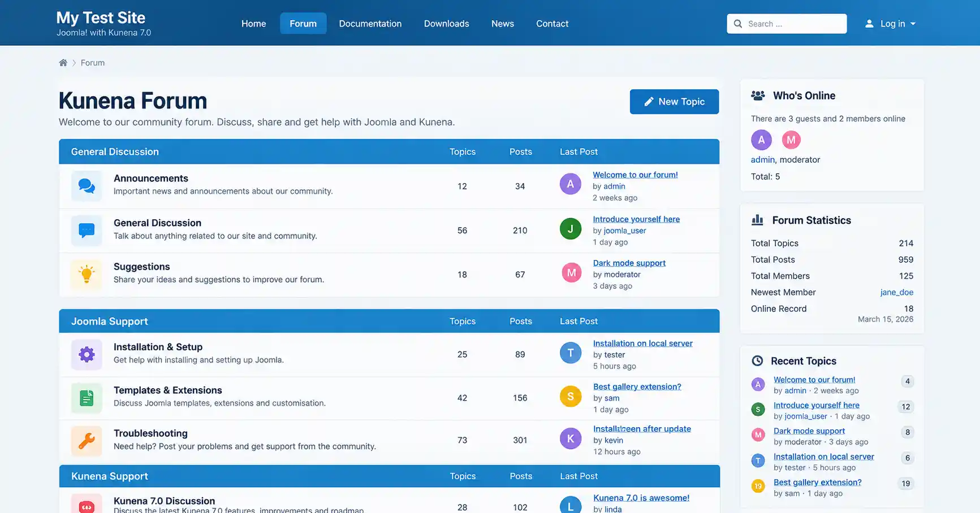Click the New Topic button
The height and width of the screenshot is (513, 980).
coord(675,102)
